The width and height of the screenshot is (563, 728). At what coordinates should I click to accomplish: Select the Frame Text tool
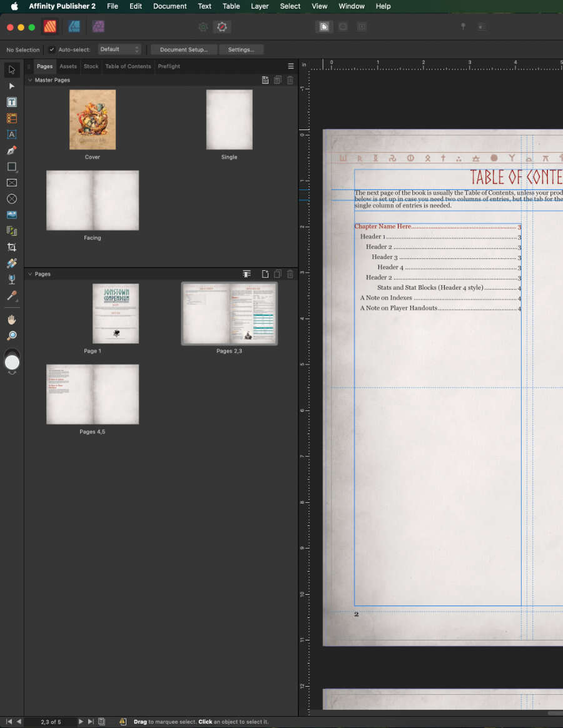tap(11, 102)
